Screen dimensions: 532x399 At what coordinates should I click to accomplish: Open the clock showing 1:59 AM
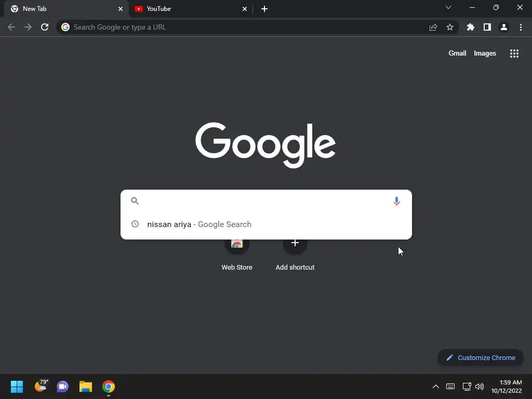[x=507, y=387]
